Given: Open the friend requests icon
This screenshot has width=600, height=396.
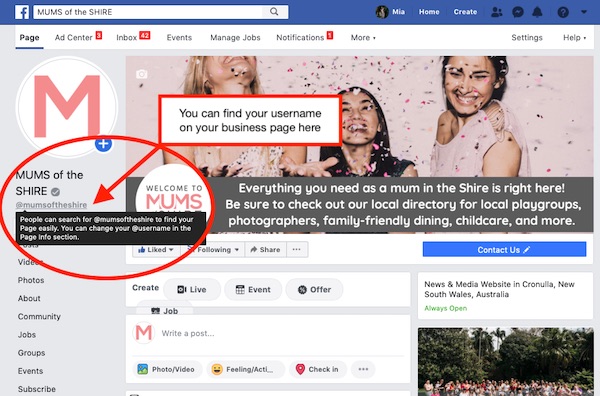Looking at the screenshot, I should tap(497, 12).
